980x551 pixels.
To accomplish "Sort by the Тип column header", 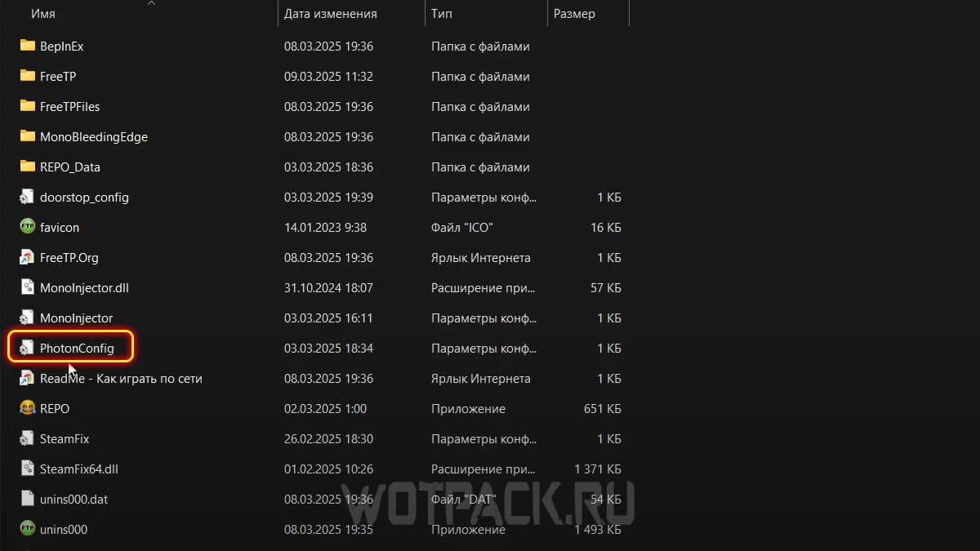I will click(x=486, y=14).
